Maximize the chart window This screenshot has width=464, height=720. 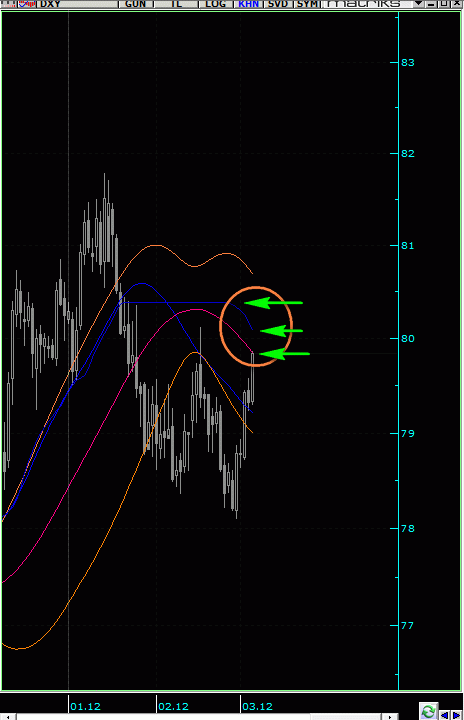(x=443, y=4)
